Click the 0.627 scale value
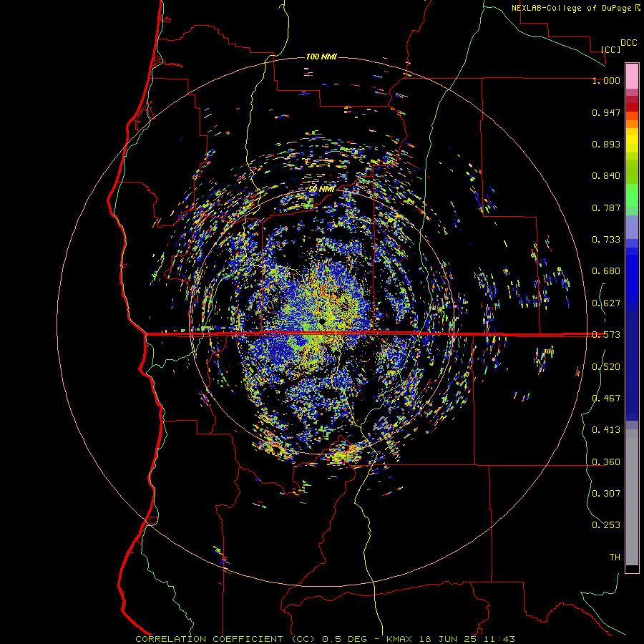Screen dimensions: 644x644 click(x=606, y=303)
